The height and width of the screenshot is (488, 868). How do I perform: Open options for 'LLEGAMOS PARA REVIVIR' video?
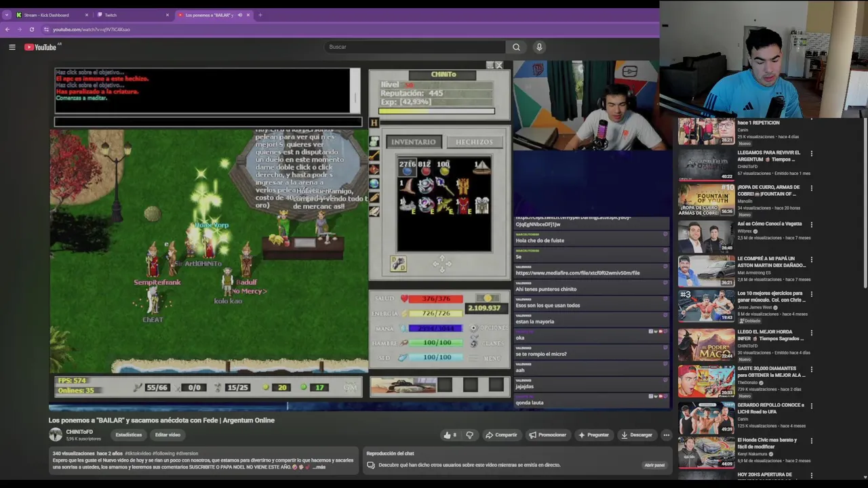811,154
